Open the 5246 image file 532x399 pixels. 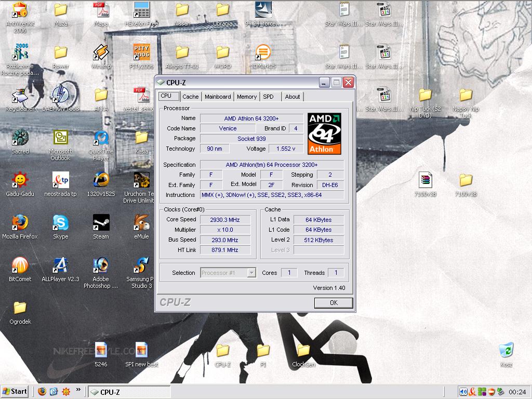[101, 354]
